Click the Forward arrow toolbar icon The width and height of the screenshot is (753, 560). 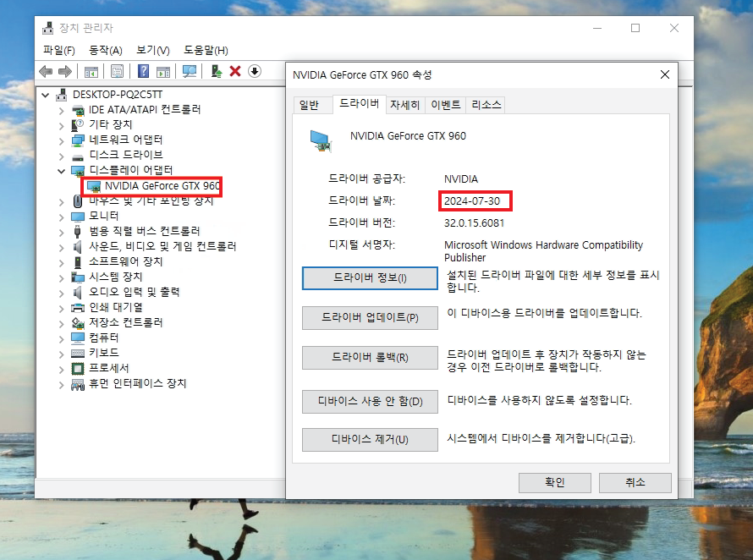65,72
